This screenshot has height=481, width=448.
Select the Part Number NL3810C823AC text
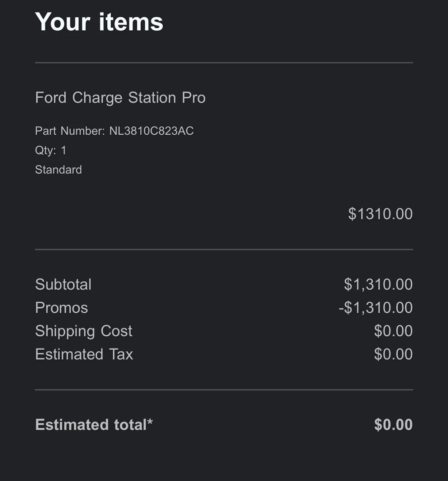(114, 131)
